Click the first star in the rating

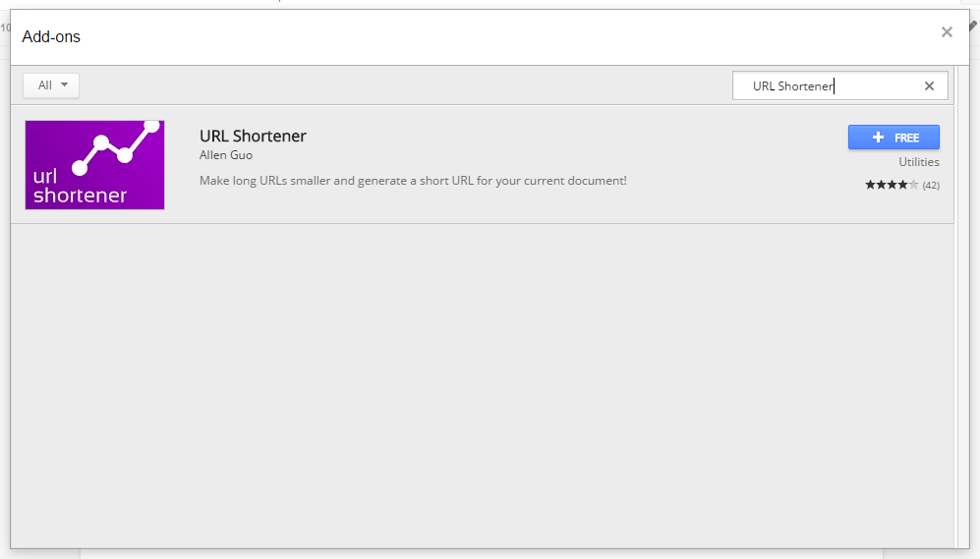(870, 185)
